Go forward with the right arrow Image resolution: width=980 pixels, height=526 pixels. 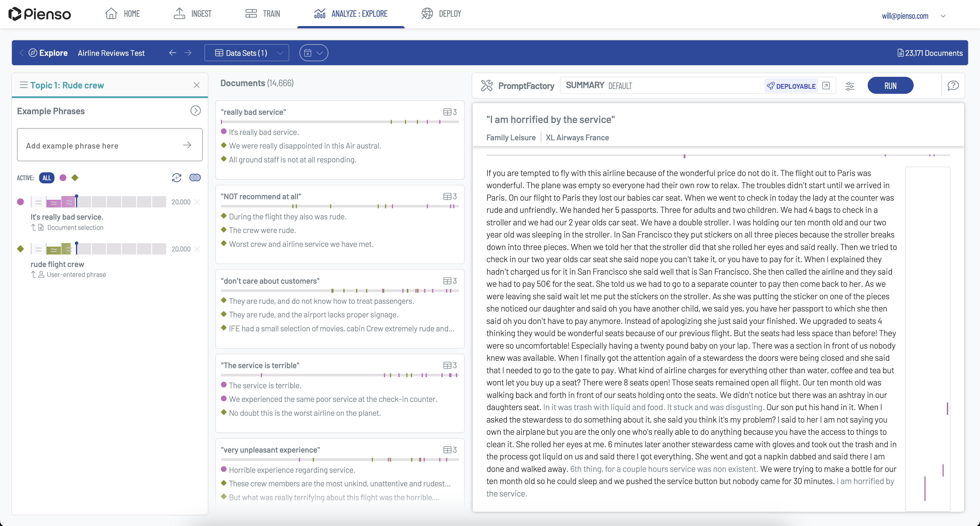point(188,53)
